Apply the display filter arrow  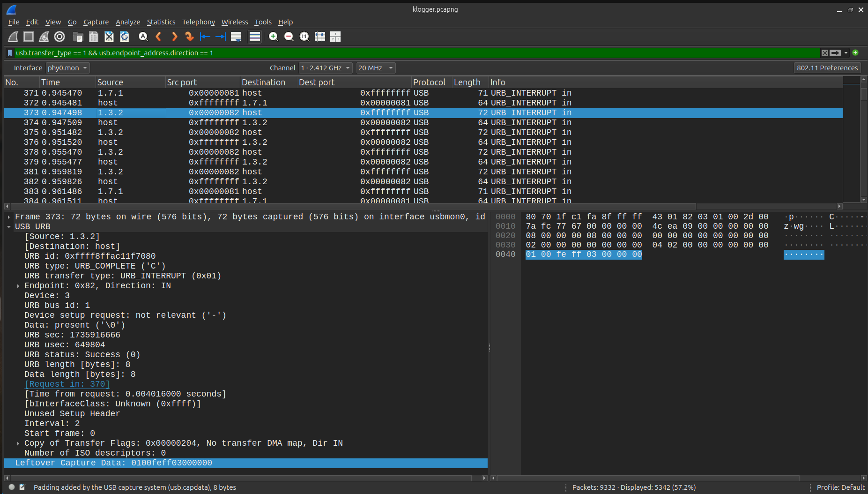tap(835, 53)
